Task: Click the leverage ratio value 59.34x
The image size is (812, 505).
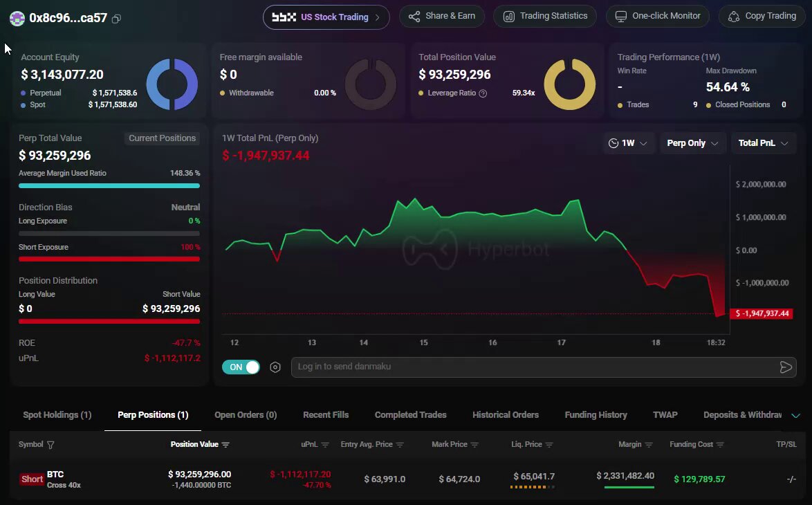Action: (x=524, y=93)
